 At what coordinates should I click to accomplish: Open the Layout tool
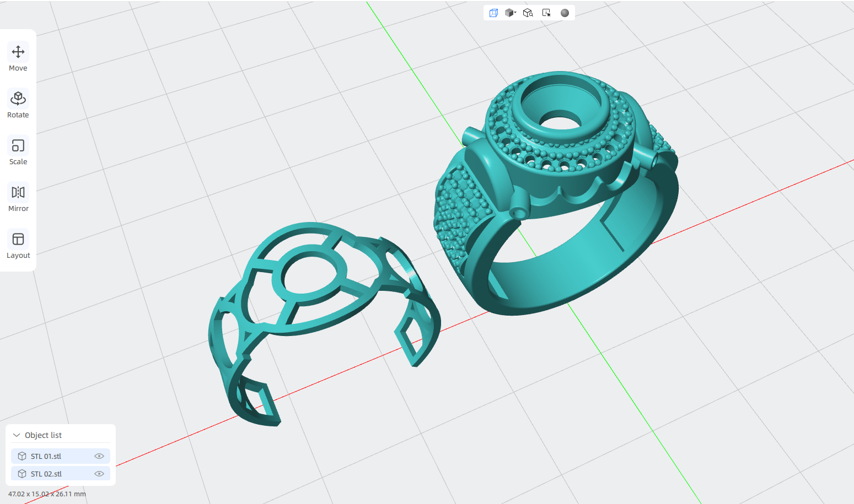18,245
